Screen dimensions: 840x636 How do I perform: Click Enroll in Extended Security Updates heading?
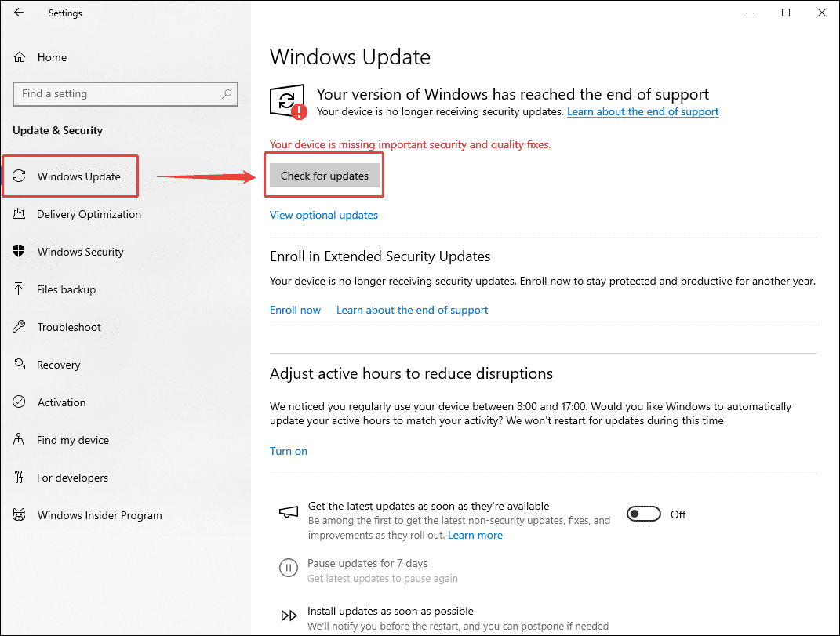click(380, 256)
